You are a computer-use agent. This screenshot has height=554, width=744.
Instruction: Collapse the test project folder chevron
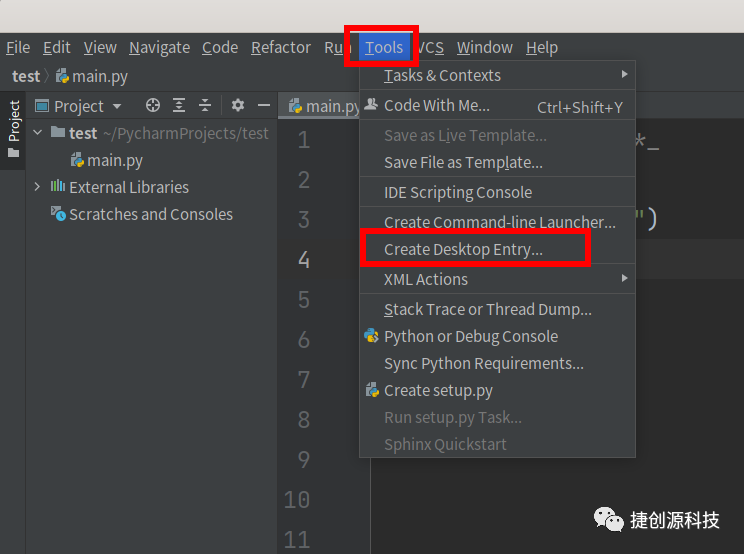pos(38,133)
